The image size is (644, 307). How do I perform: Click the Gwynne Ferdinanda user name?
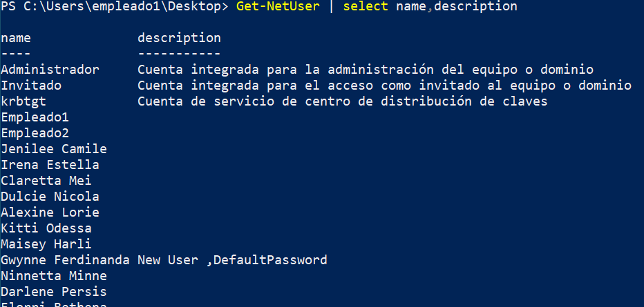click(x=66, y=260)
